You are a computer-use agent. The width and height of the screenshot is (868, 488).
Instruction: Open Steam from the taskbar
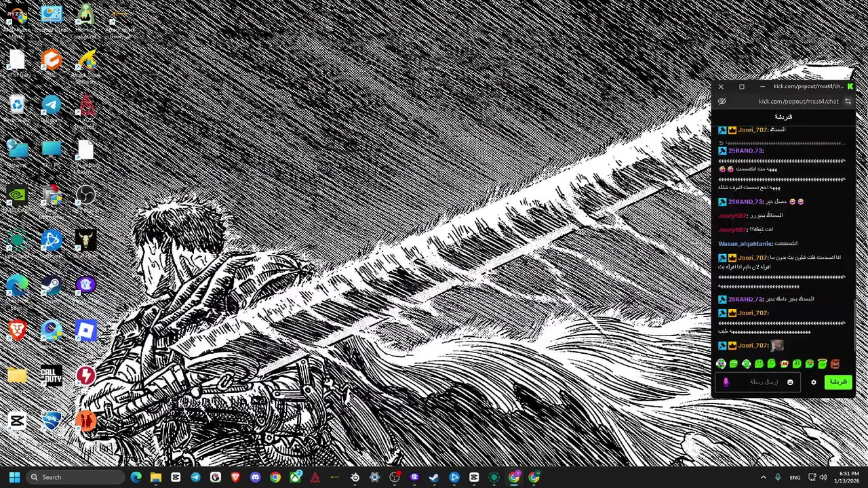[x=434, y=477]
